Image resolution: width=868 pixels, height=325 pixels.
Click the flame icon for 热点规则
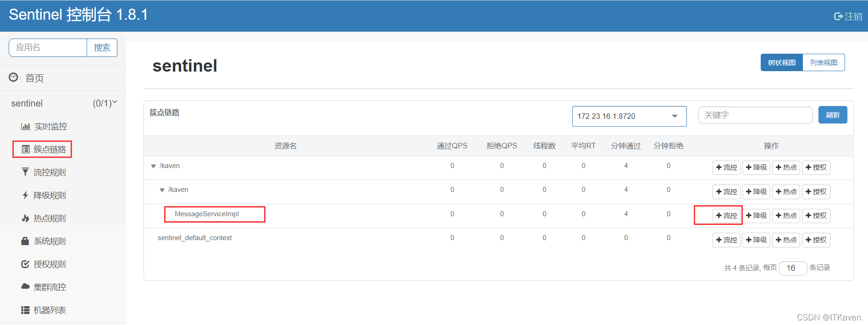pos(25,218)
